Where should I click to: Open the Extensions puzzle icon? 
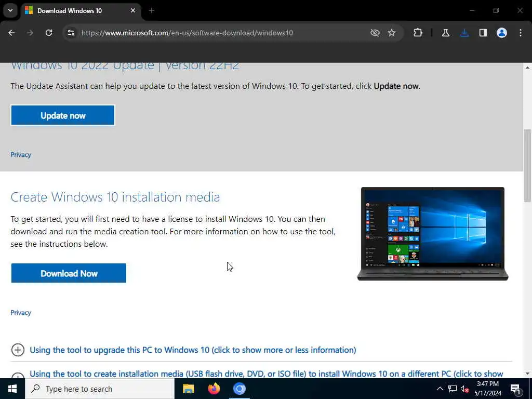[x=418, y=33]
